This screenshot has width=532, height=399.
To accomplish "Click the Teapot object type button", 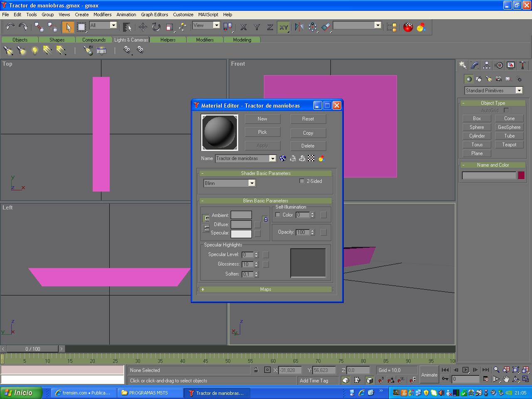I will point(509,145).
